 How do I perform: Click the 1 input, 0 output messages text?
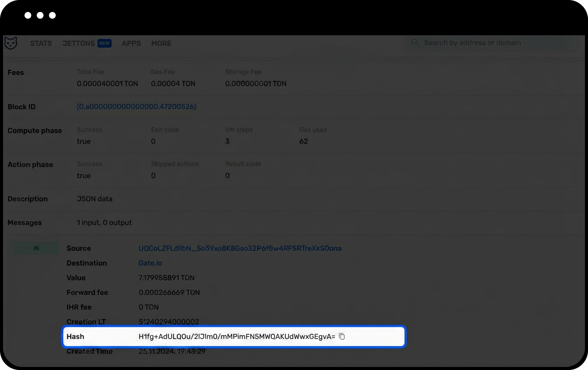coord(104,223)
